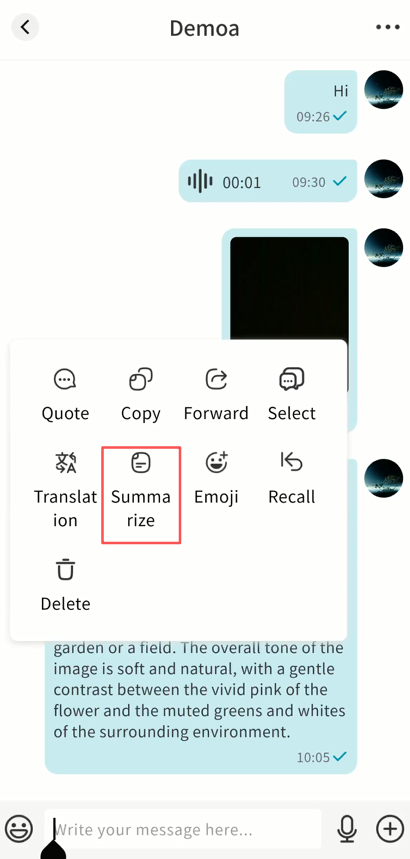Click the message input field
The height and width of the screenshot is (859, 410).
(183, 829)
